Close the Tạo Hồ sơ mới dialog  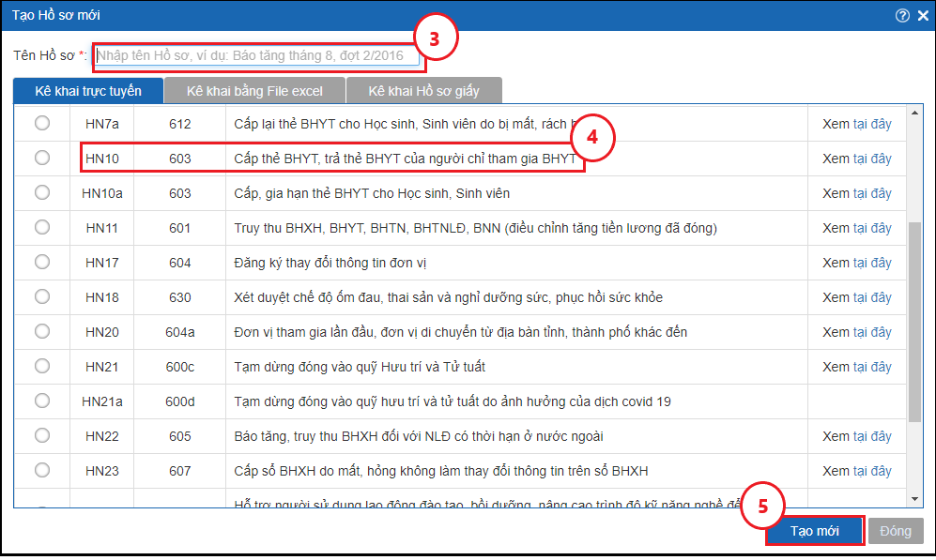(x=922, y=15)
